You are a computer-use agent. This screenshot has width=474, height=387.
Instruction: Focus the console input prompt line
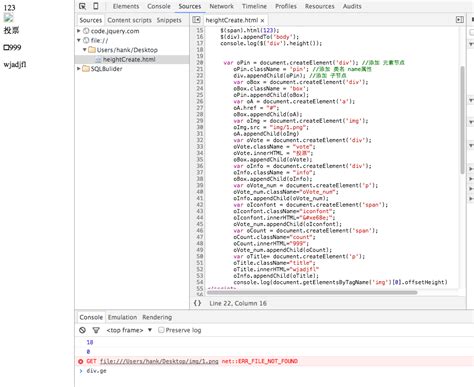[273, 371]
